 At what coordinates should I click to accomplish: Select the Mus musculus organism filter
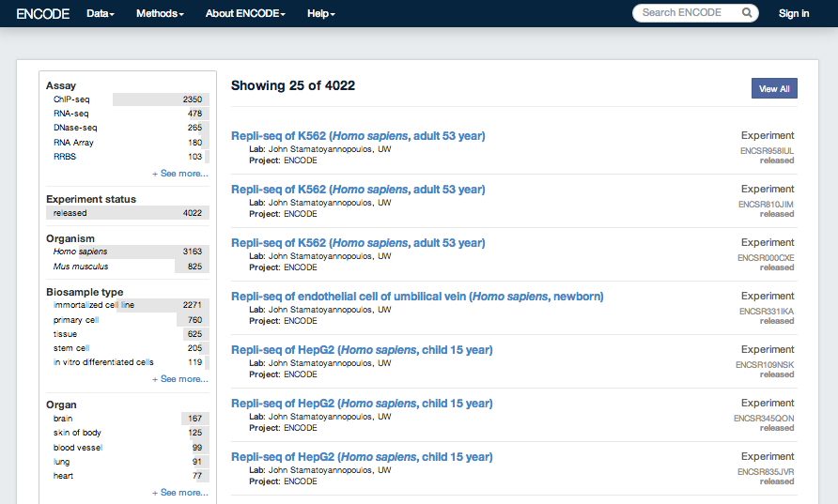[x=81, y=267]
